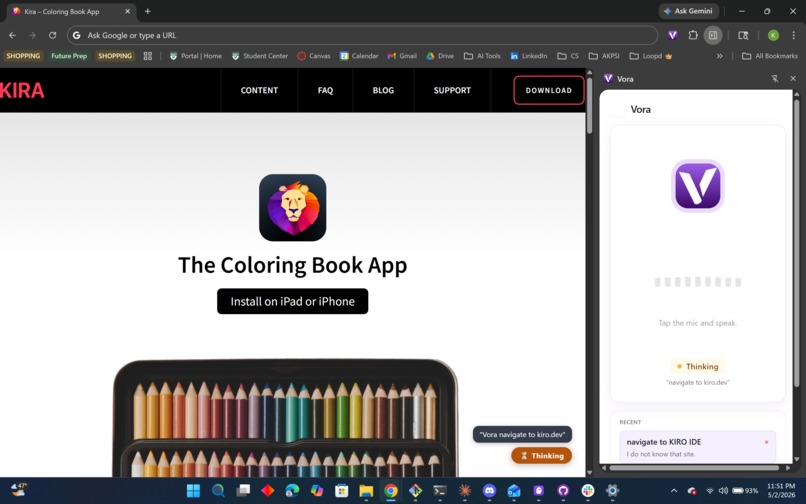The width and height of the screenshot is (806, 504).
Task: Open the BLOG menu item
Action: point(383,90)
